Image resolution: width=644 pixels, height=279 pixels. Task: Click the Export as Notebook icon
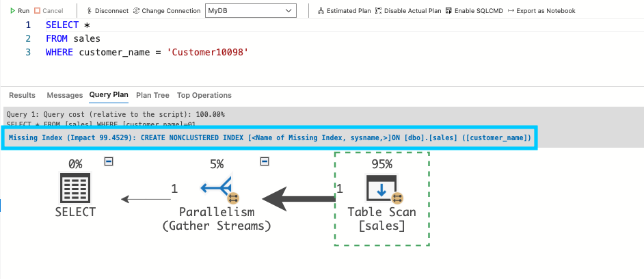click(x=511, y=11)
